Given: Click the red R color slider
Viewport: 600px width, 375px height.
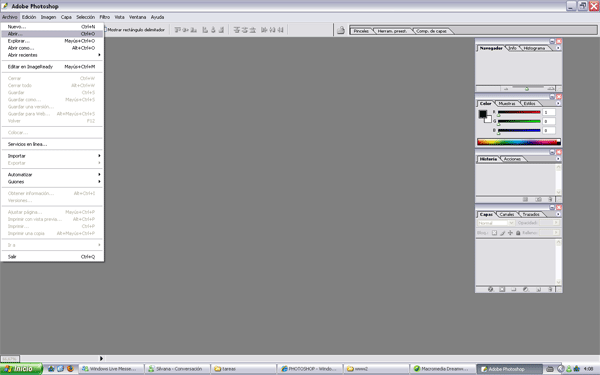Looking at the screenshot, I should [x=519, y=112].
